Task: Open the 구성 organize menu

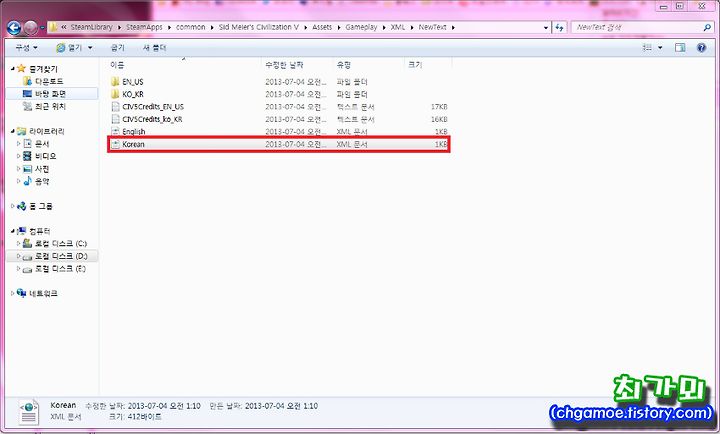Action: pos(26,48)
